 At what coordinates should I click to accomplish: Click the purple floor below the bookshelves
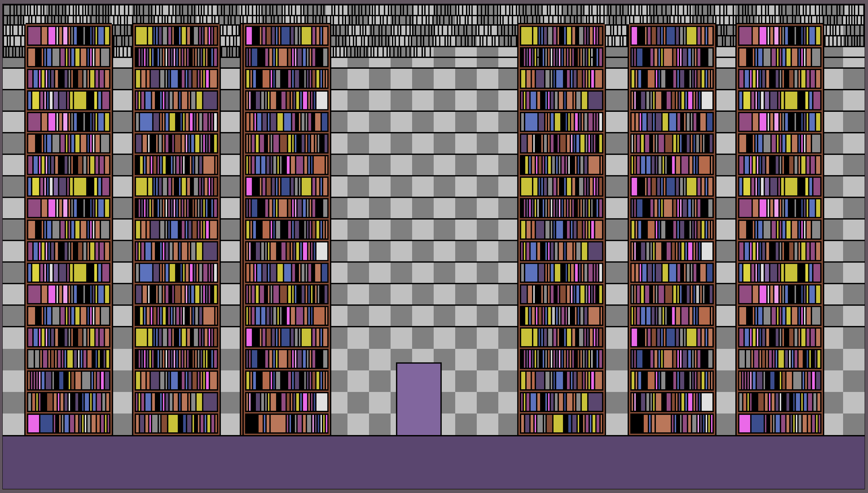434,463
